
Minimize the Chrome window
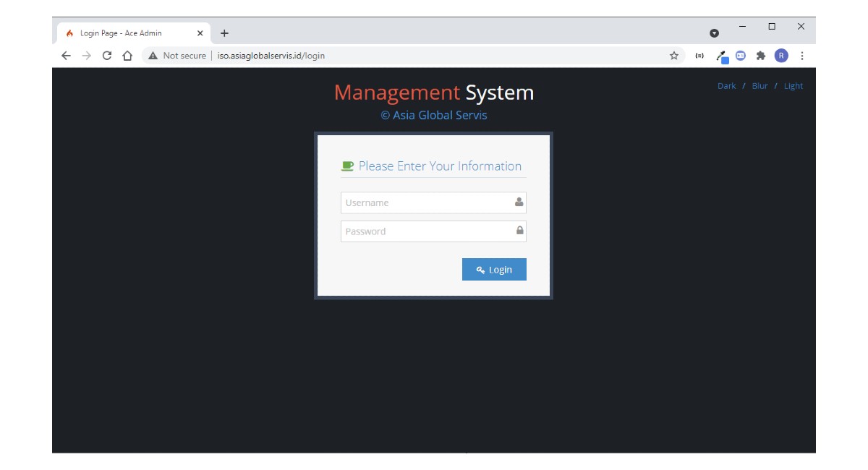(742, 27)
